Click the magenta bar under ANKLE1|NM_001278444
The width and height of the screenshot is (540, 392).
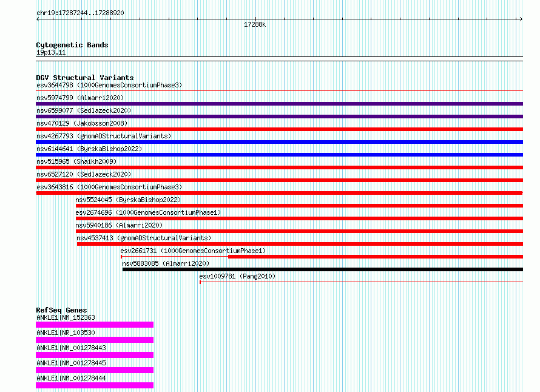pyautogui.click(x=95, y=385)
